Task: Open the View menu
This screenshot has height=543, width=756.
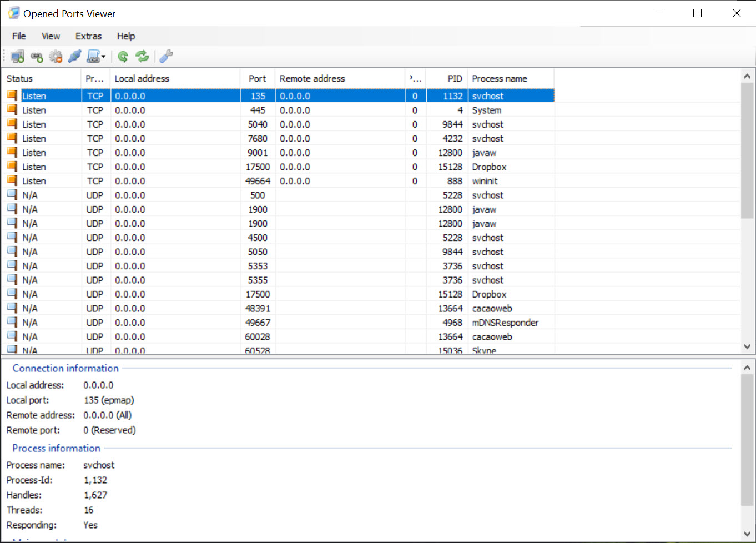Action: tap(51, 36)
